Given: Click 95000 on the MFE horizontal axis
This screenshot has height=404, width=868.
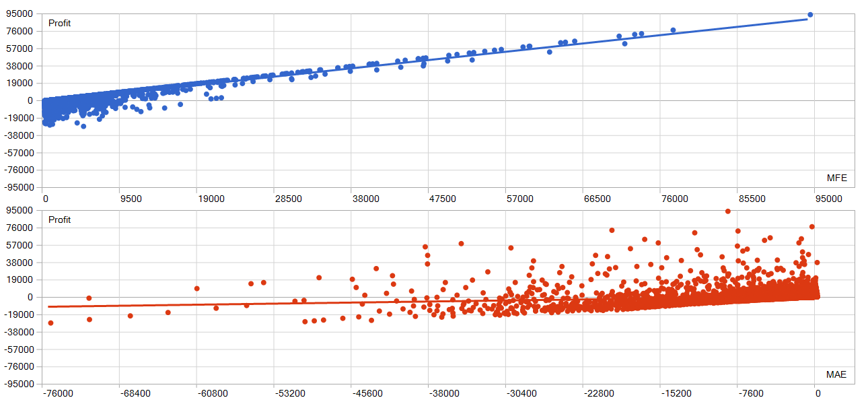Looking at the screenshot, I should [828, 199].
